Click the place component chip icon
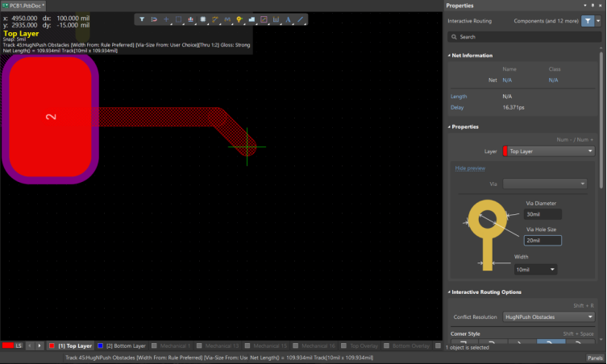This screenshot has width=607, height=364. click(x=203, y=19)
